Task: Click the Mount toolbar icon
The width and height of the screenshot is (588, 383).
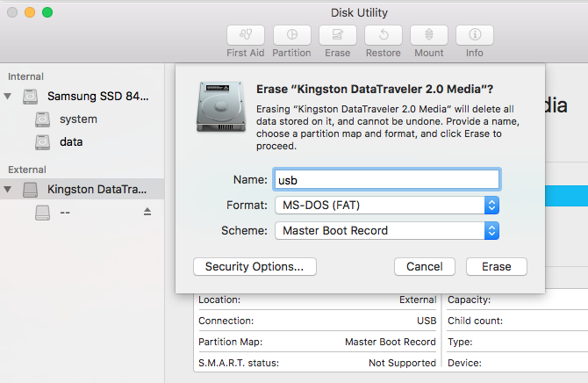Action: pos(428,35)
